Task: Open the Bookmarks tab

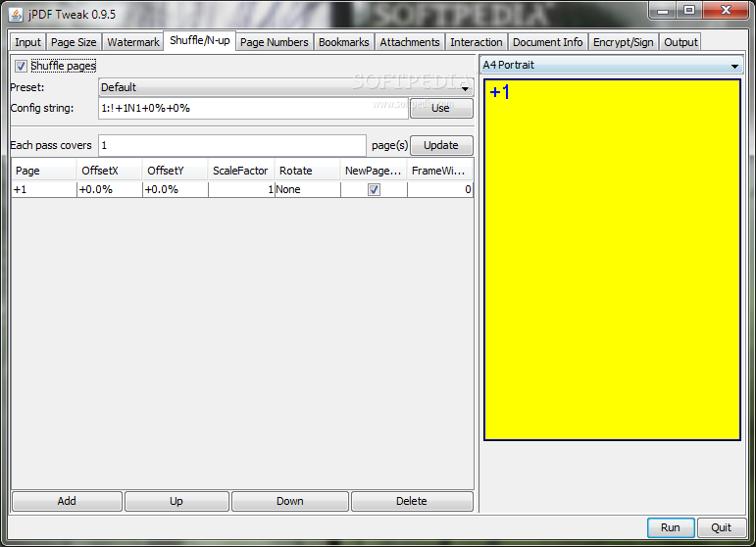Action: tap(344, 42)
